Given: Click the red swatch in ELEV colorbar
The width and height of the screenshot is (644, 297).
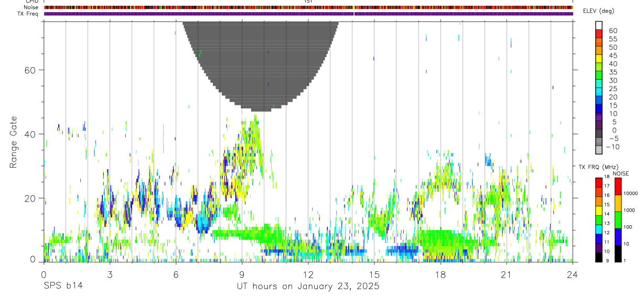Looking at the screenshot, I should (599, 34).
